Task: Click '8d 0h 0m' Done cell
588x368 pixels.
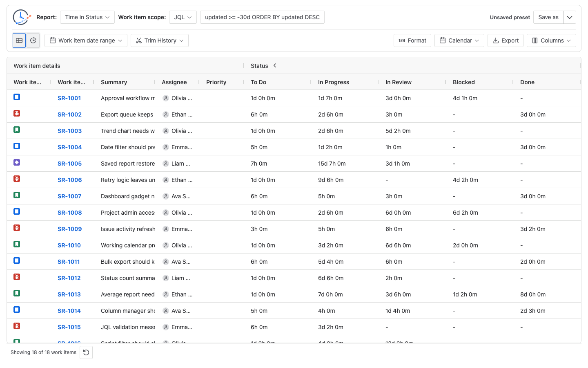Action: [533, 294]
